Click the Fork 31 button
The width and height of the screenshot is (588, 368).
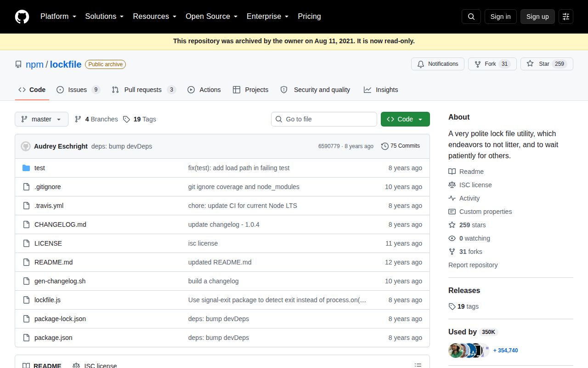[x=492, y=64]
